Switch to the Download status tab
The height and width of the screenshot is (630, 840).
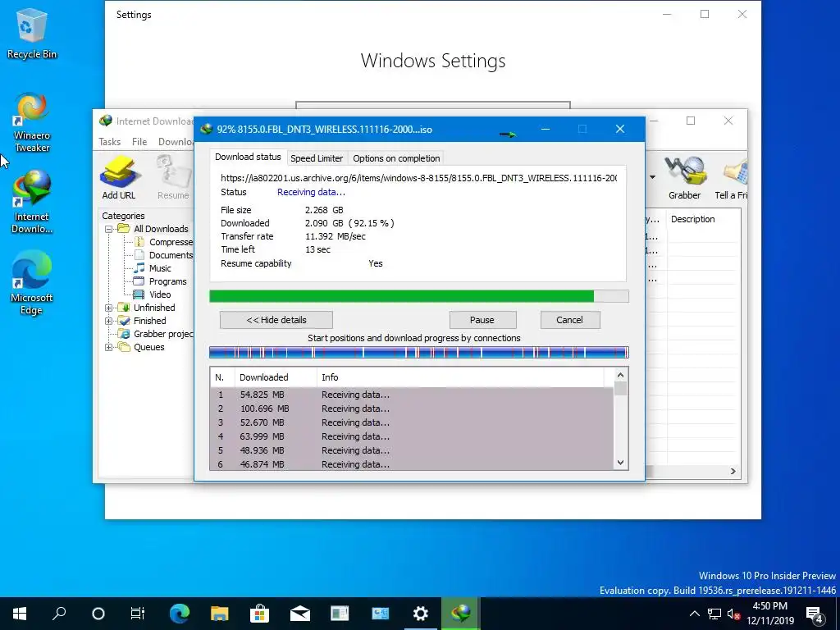248,157
